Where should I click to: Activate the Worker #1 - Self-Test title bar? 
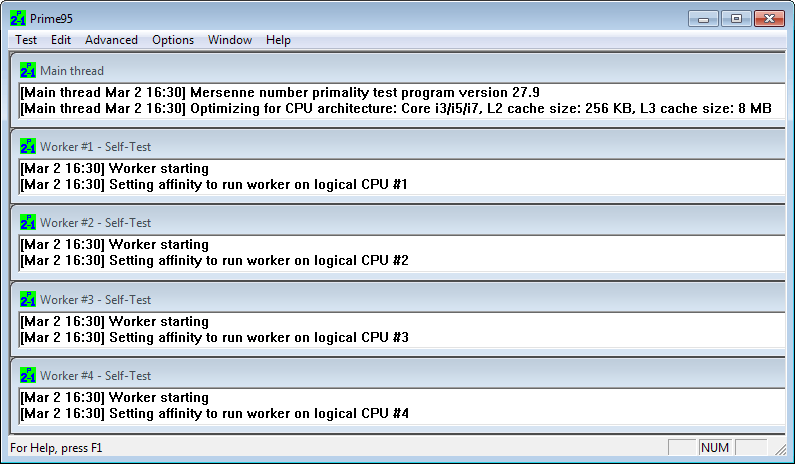pyautogui.click(x=398, y=147)
